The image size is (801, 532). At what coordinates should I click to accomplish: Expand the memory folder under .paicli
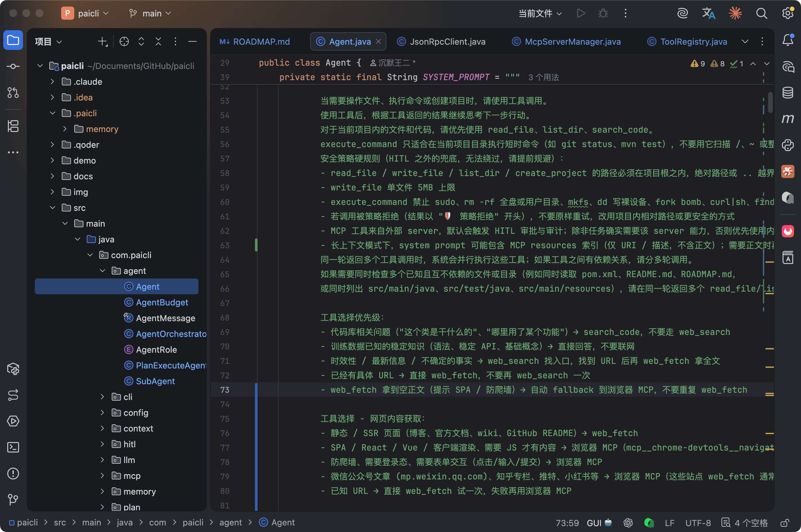pos(65,129)
